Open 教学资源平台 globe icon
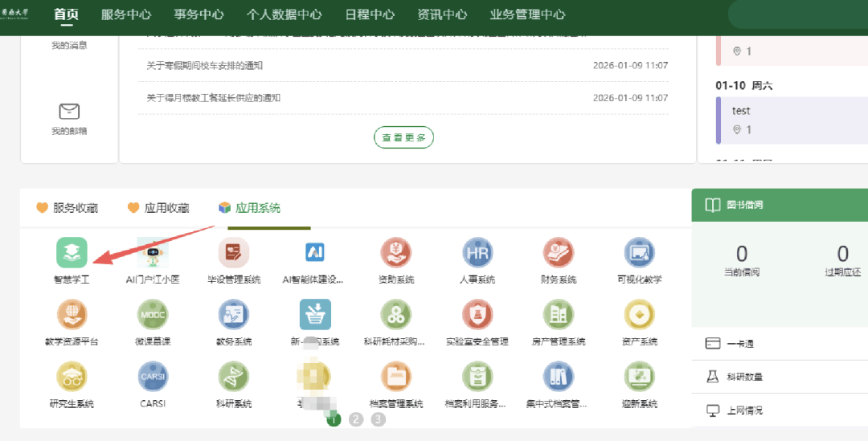The image size is (868, 441). pyautogui.click(x=72, y=314)
